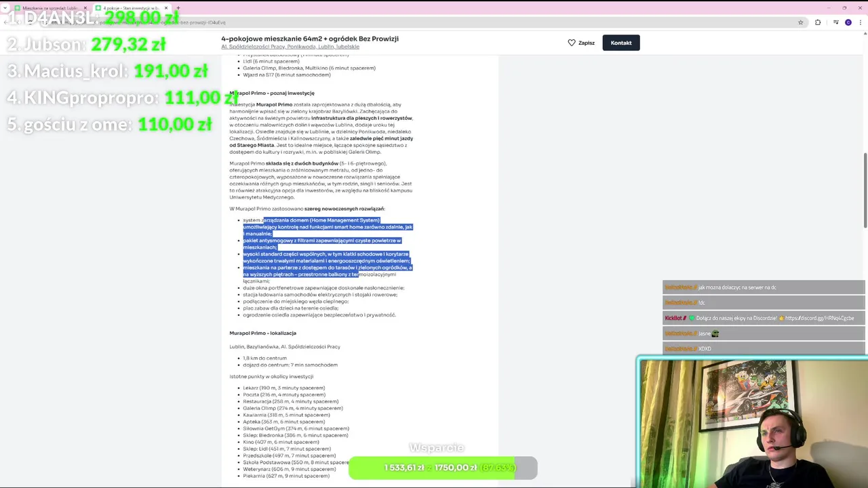Open the Chrome three-dot menu

[861, 22]
